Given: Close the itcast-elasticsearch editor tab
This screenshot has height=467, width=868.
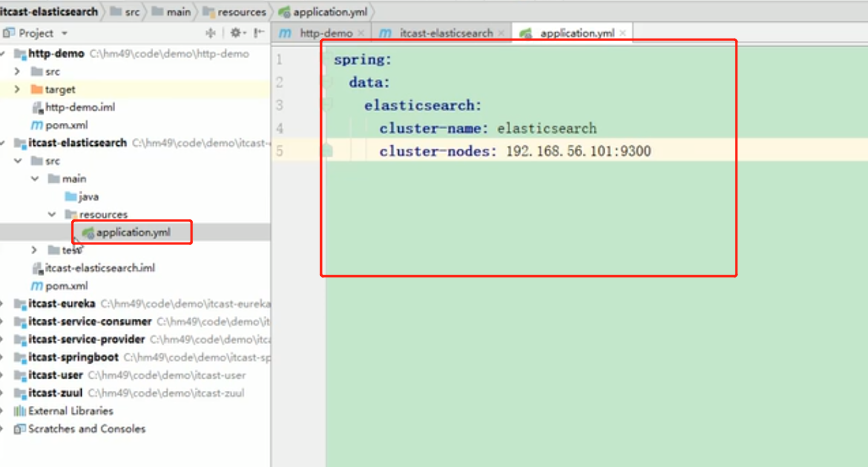Looking at the screenshot, I should pos(501,33).
